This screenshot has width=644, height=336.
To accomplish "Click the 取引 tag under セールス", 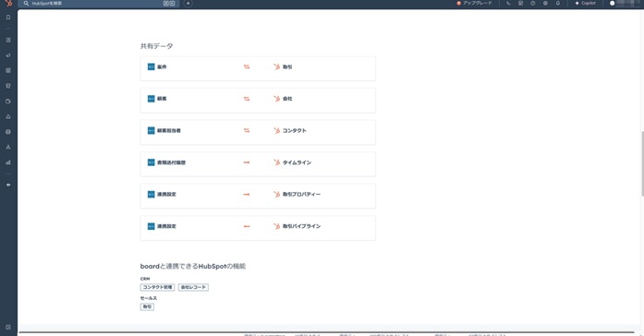I will coord(147,306).
